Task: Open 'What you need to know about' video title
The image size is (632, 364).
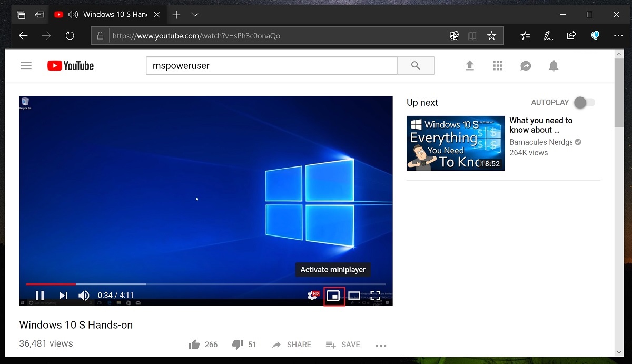Action: [541, 125]
